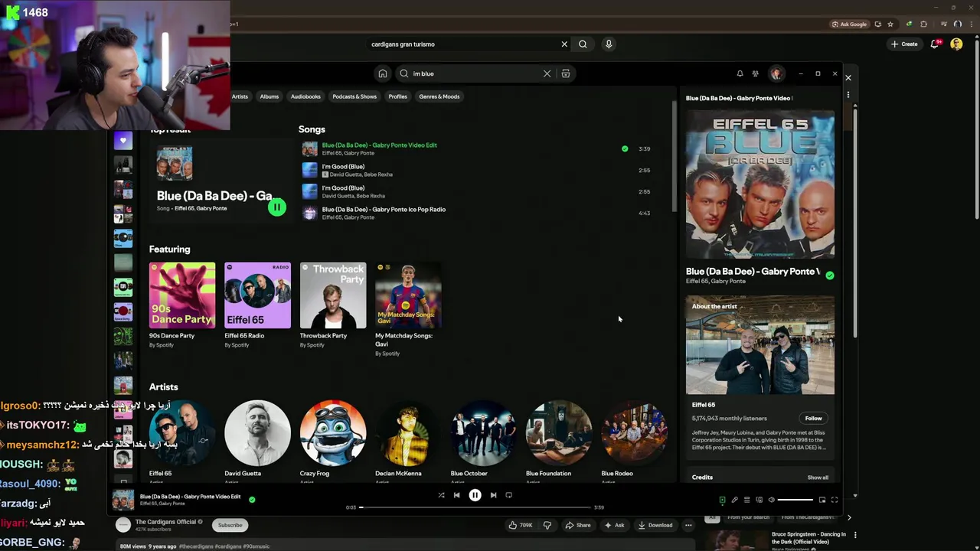Download the YouTube video
This screenshot has width=980, height=551.
(655, 525)
